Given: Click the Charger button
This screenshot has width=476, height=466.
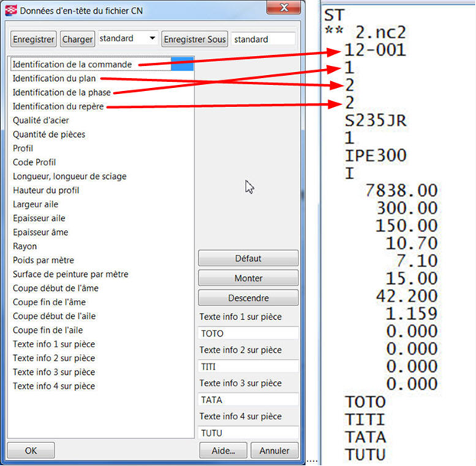Looking at the screenshot, I should pyautogui.click(x=77, y=39).
